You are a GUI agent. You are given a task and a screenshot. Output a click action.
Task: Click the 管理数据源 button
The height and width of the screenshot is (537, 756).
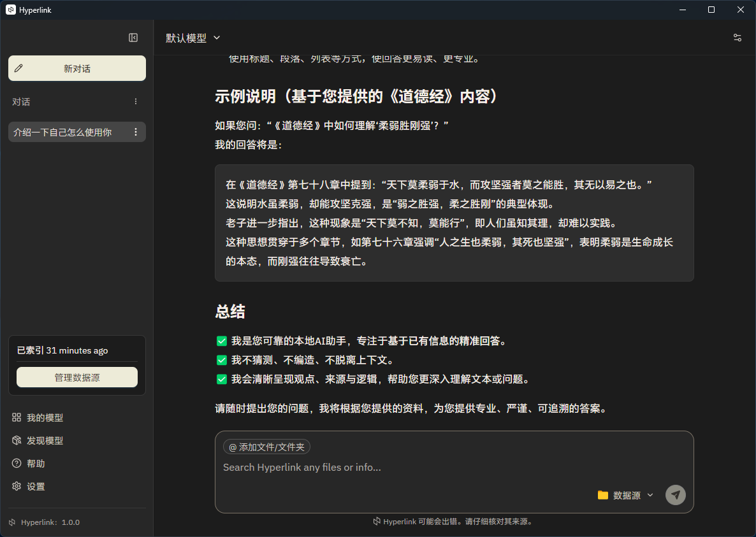[x=77, y=377]
